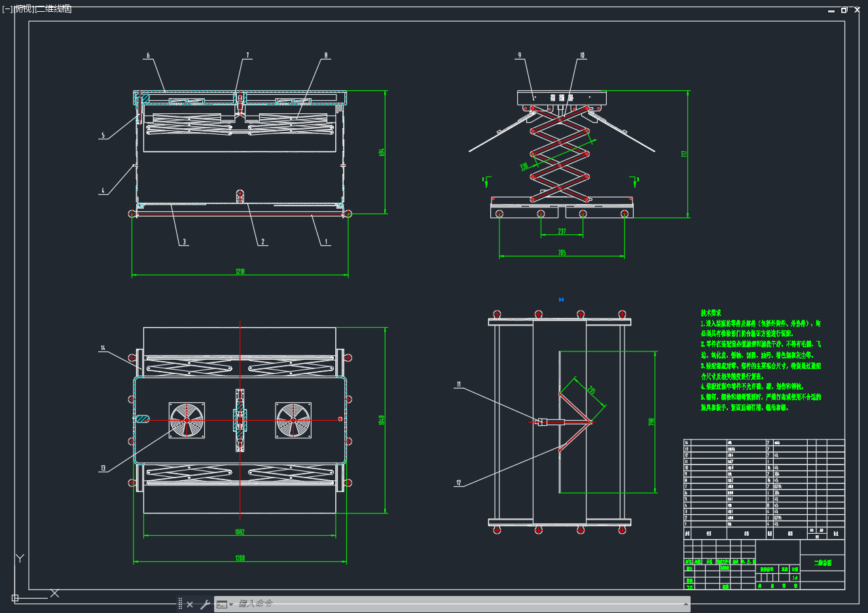Open the 二维线框 visual style menu
The height and width of the screenshot is (613, 868).
(x=54, y=9)
